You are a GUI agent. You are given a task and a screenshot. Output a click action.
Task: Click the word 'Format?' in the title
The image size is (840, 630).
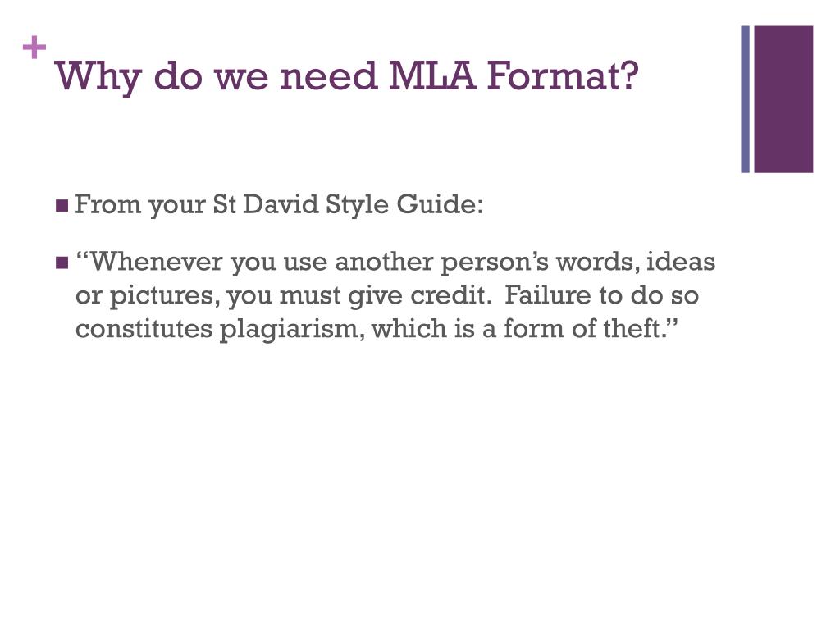click(563, 75)
